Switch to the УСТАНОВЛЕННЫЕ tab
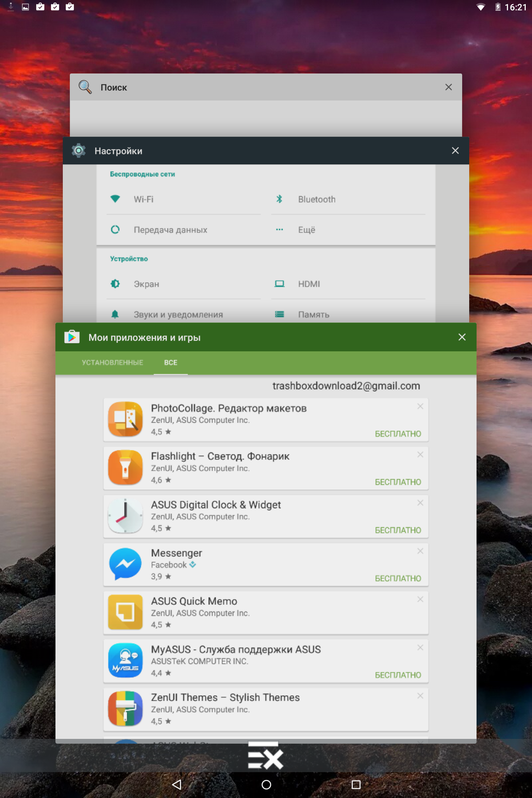Image resolution: width=532 pixels, height=798 pixels. 112,362
